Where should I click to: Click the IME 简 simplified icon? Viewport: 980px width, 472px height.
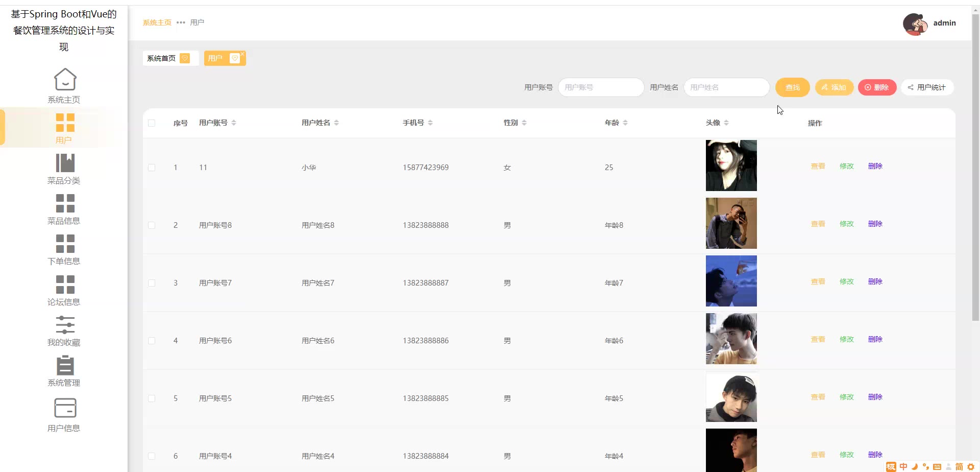pyautogui.click(x=959, y=466)
